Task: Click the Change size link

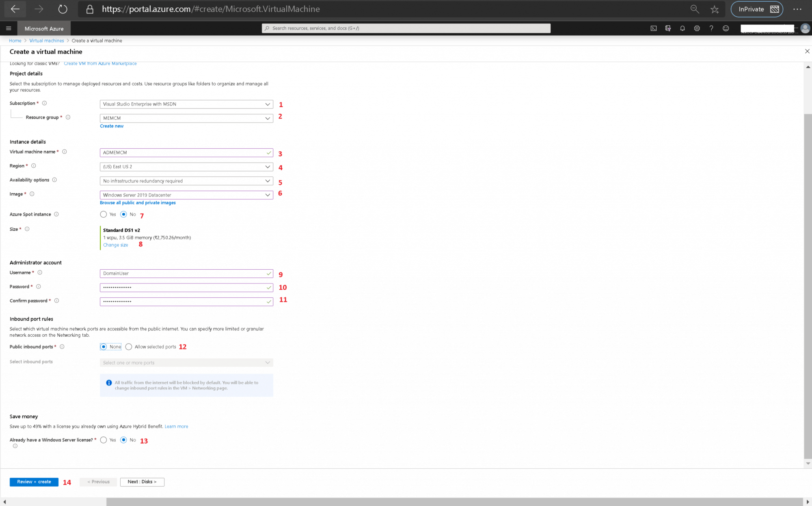Action: (x=115, y=245)
